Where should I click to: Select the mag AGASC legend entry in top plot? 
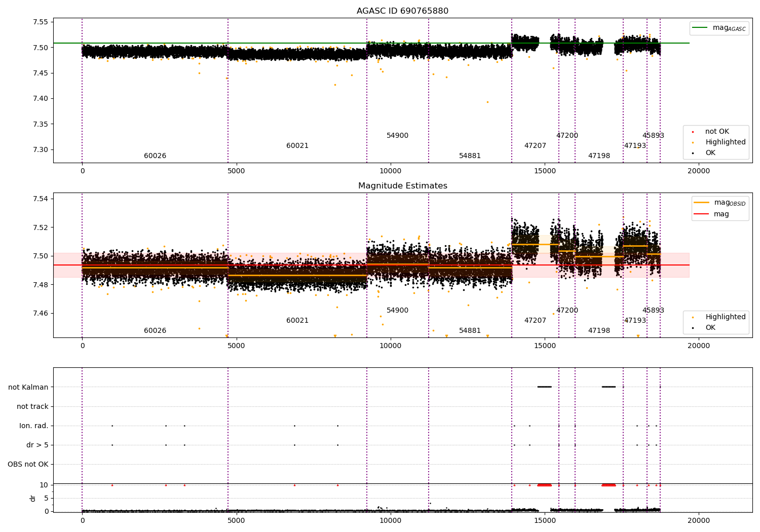pyautogui.click(x=719, y=28)
